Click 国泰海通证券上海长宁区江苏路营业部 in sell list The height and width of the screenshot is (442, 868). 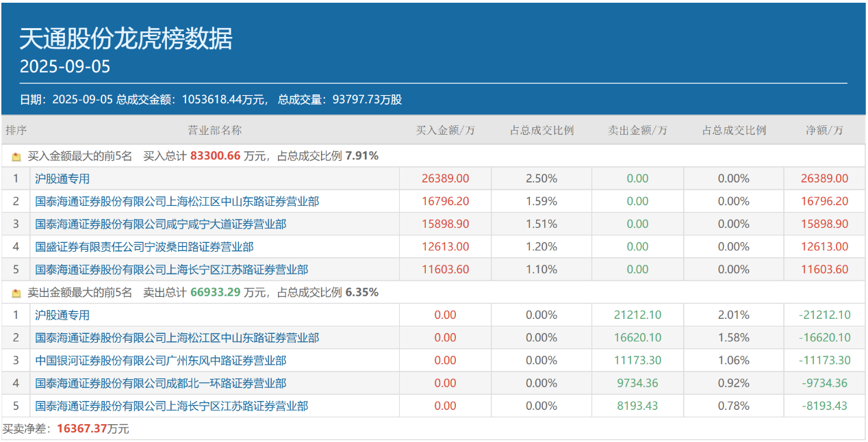(173, 406)
